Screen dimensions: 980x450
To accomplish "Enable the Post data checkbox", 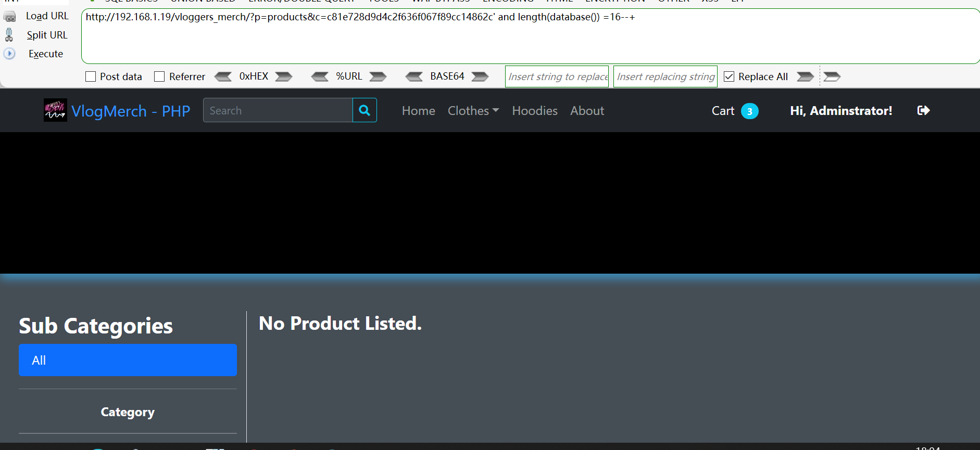I will 91,76.
